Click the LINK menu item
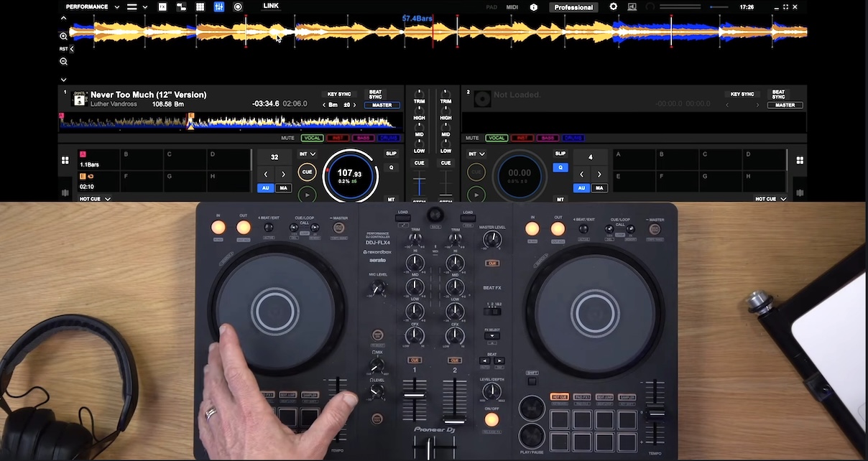The width and height of the screenshot is (868, 461). (272, 6)
